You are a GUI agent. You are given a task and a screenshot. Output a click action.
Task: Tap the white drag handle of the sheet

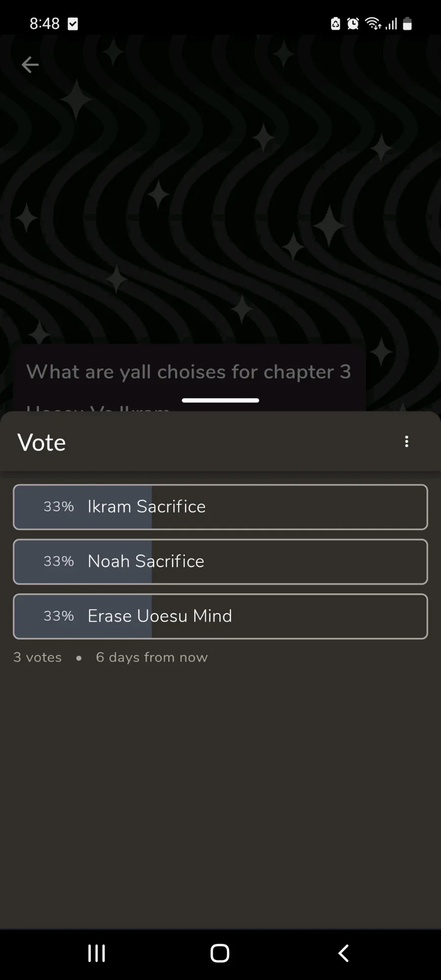220,401
